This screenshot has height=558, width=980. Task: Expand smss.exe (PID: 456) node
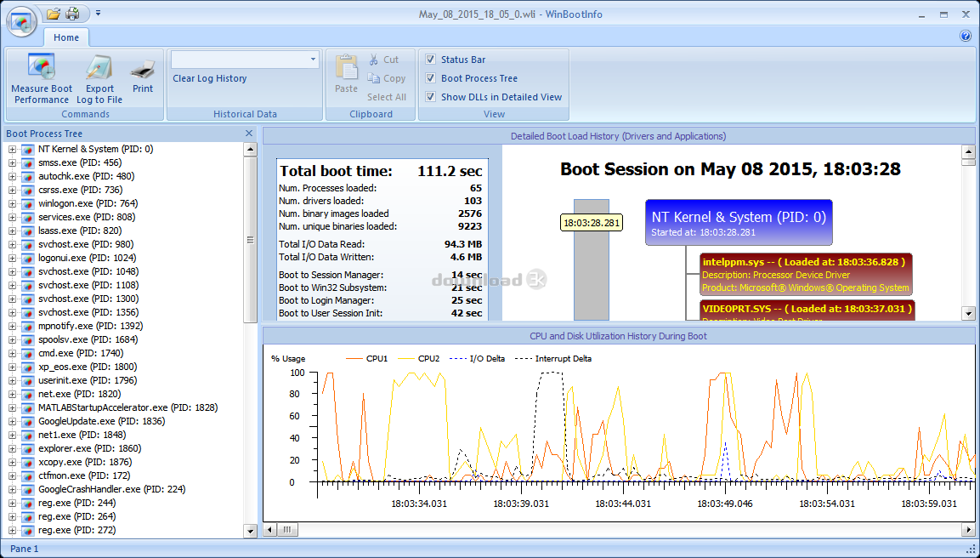tap(12, 162)
